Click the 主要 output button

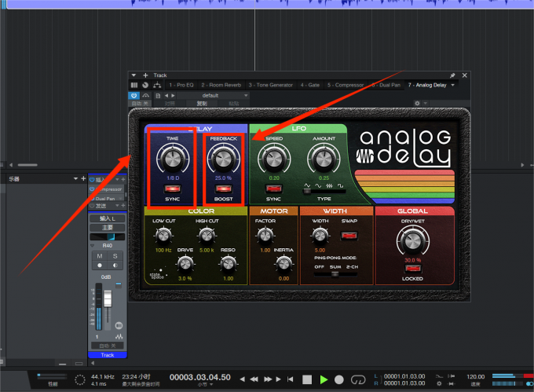click(108, 228)
